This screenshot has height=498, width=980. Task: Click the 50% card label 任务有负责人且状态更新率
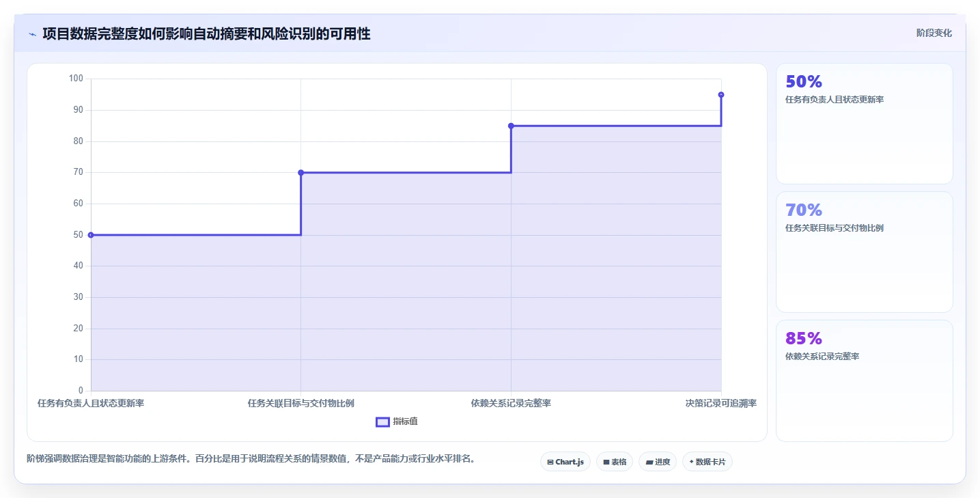click(835, 100)
